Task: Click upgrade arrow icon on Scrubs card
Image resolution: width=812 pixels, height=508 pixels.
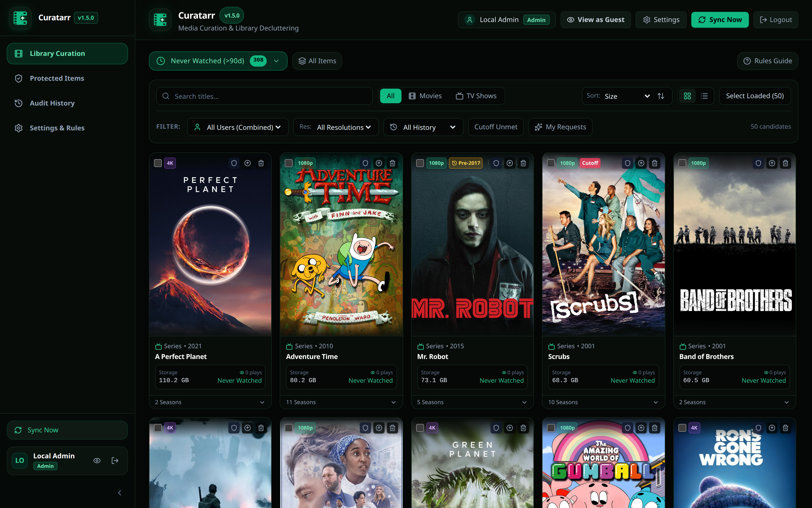Action: pyautogui.click(x=641, y=163)
